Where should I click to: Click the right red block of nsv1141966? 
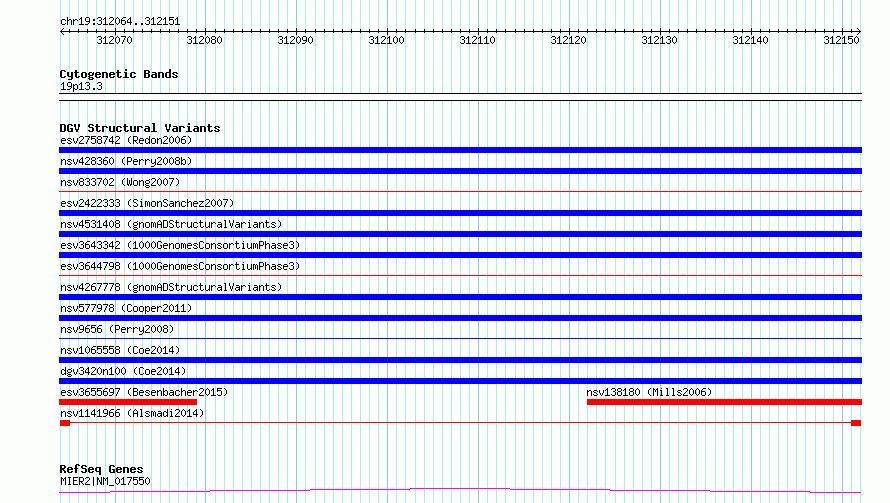coord(856,423)
